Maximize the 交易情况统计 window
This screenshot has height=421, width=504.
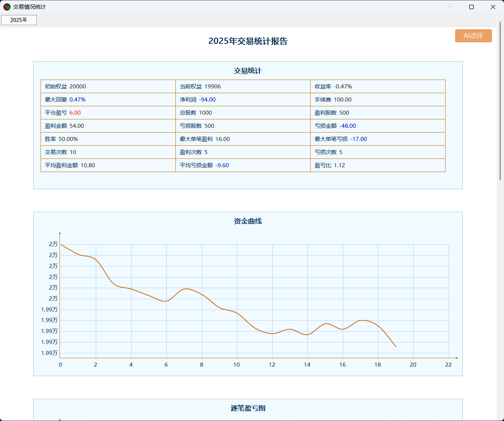[471, 7]
